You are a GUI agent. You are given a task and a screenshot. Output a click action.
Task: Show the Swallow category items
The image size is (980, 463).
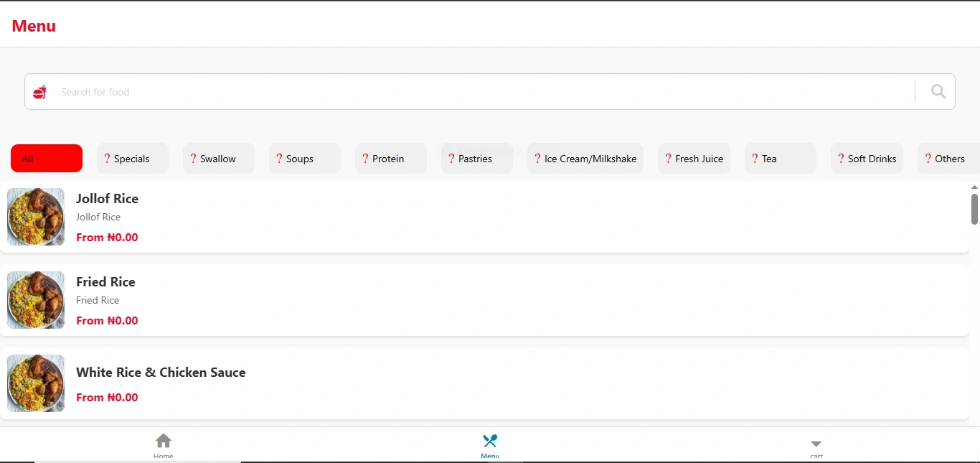coord(219,159)
